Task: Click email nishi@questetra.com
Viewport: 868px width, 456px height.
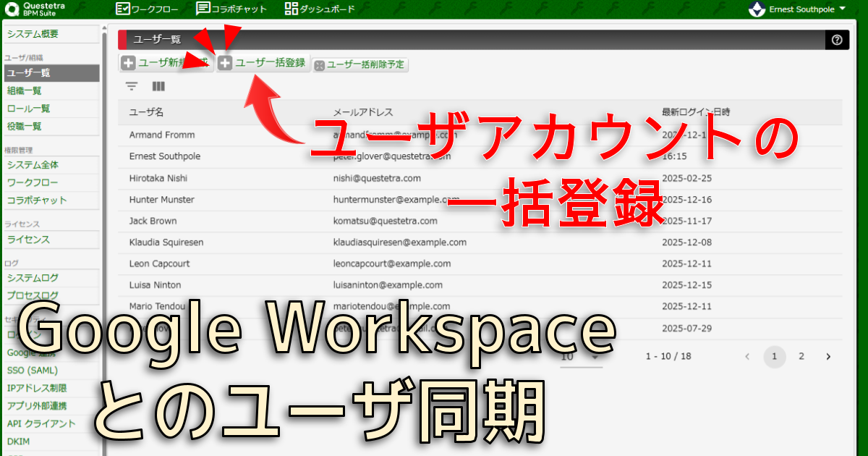Action: 377,178
